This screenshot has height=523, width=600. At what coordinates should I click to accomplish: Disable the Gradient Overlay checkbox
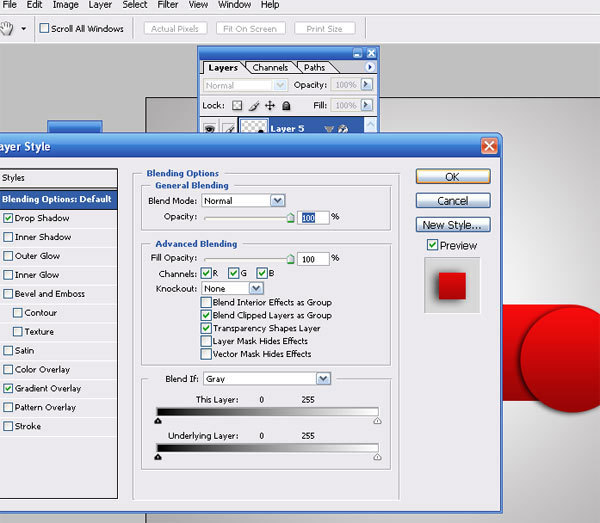[x=9, y=388]
